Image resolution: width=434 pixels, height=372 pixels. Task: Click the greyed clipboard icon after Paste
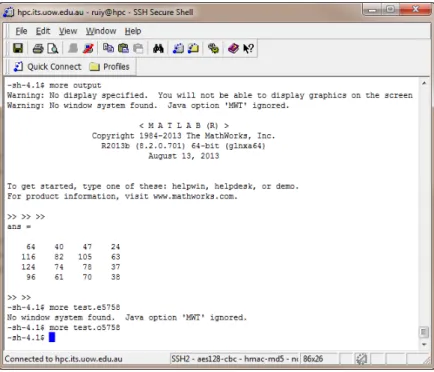click(138, 49)
